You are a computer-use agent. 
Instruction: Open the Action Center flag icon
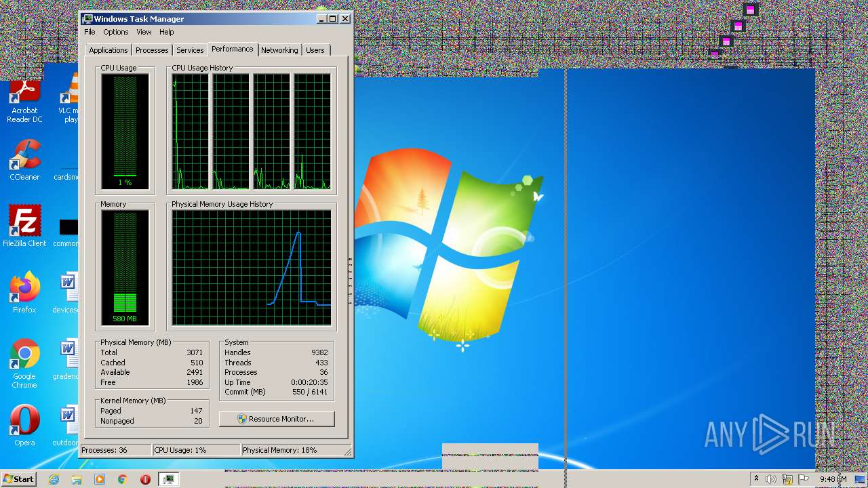point(804,479)
